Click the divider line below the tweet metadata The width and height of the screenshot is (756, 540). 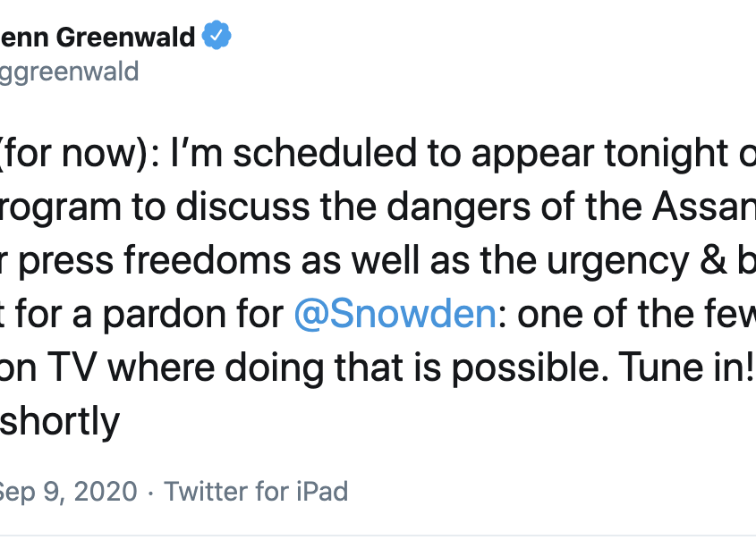pos(378,536)
